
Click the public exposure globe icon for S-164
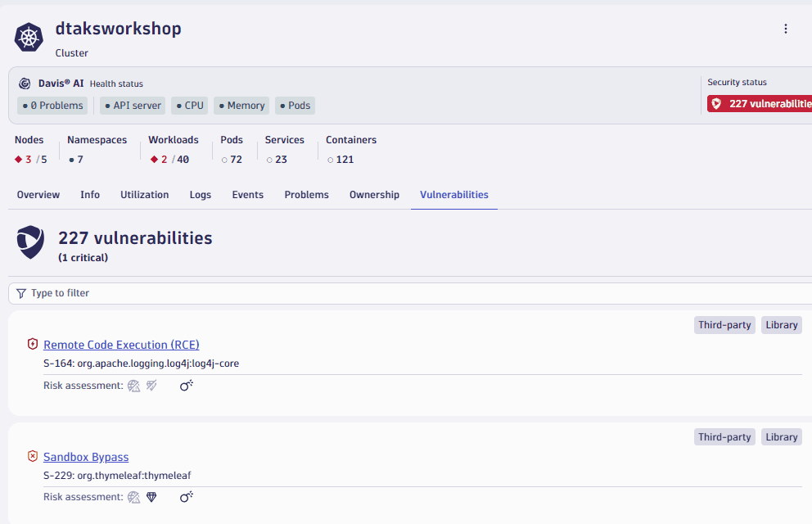coord(134,386)
